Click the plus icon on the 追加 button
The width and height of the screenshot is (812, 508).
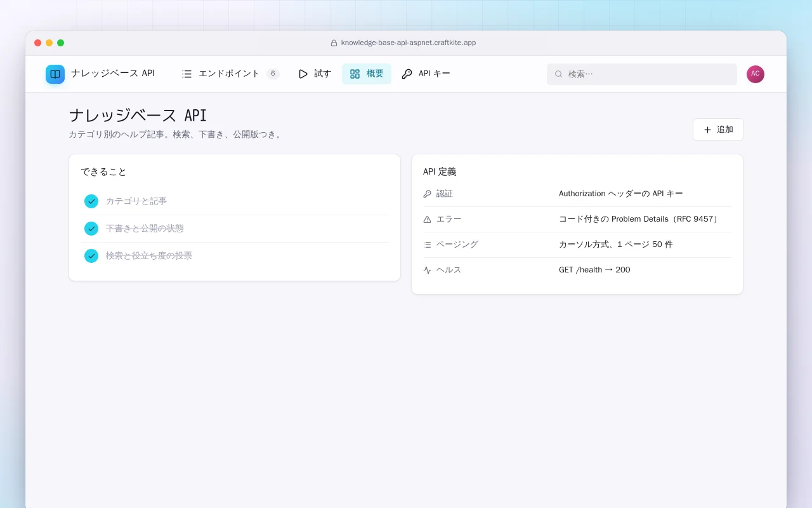point(707,130)
